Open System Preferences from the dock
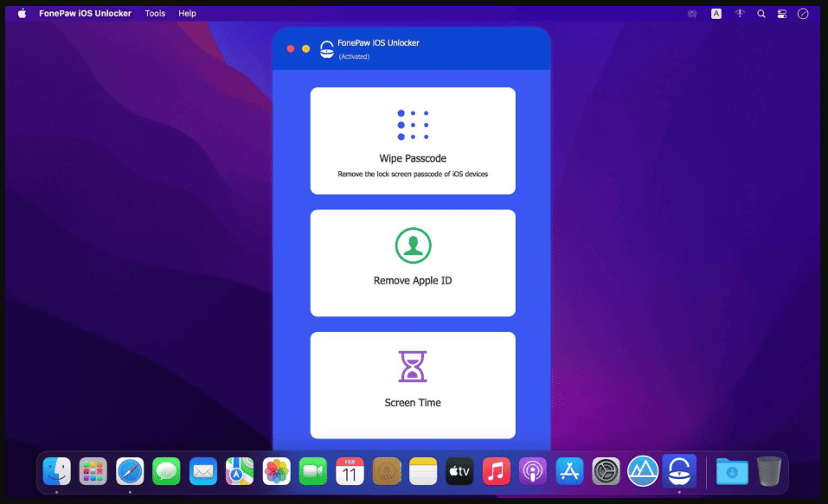The width and height of the screenshot is (828, 504). pos(606,471)
